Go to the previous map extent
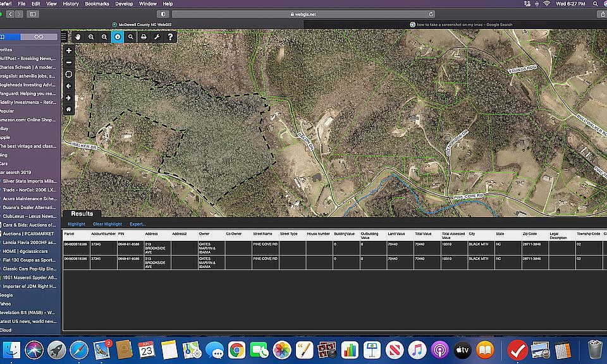Screen dimensions: 607x364 [x=69, y=86]
